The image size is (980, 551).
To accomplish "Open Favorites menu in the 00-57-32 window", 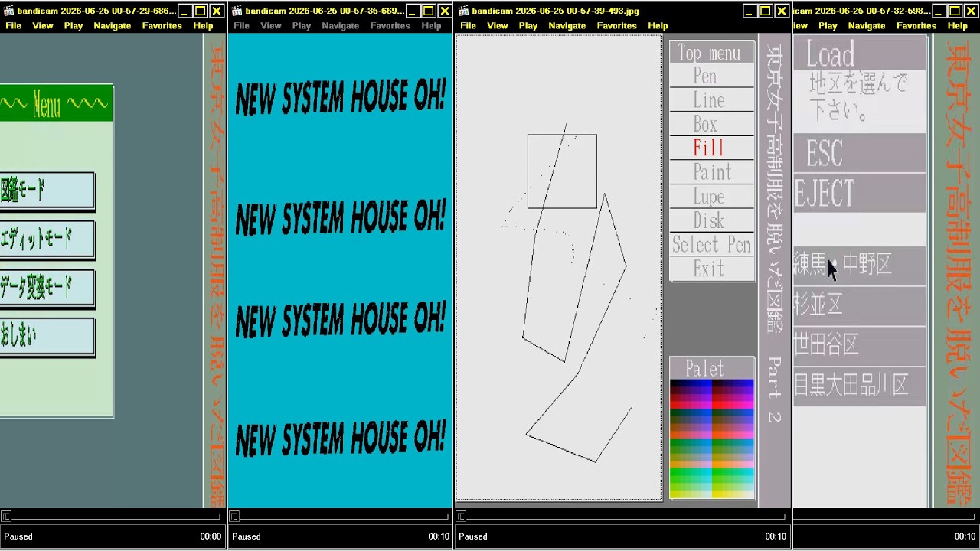I will click(x=916, y=25).
